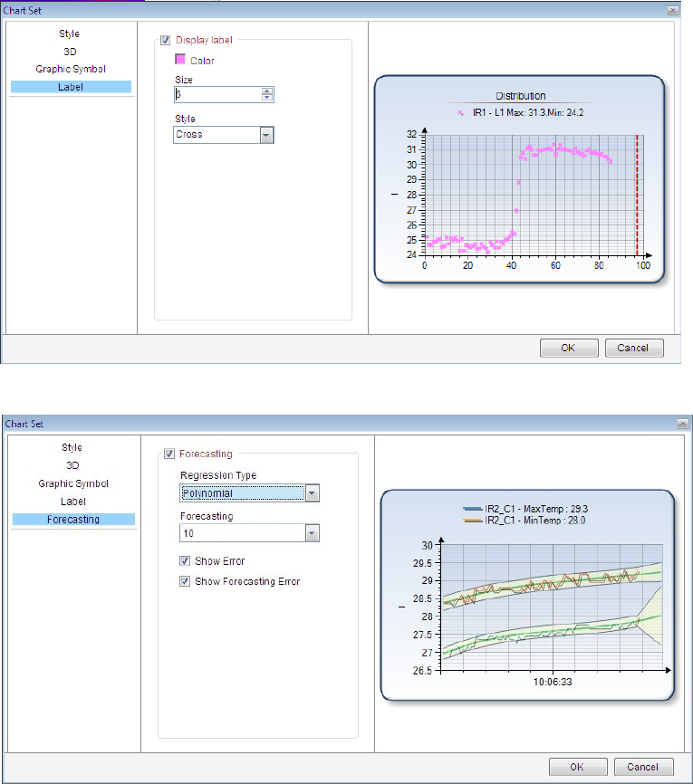Open the Forecasting dropdown showing 10

(249, 533)
